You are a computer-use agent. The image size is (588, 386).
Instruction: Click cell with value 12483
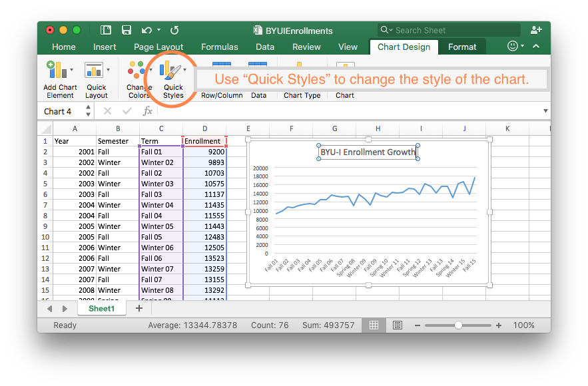point(204,237)
